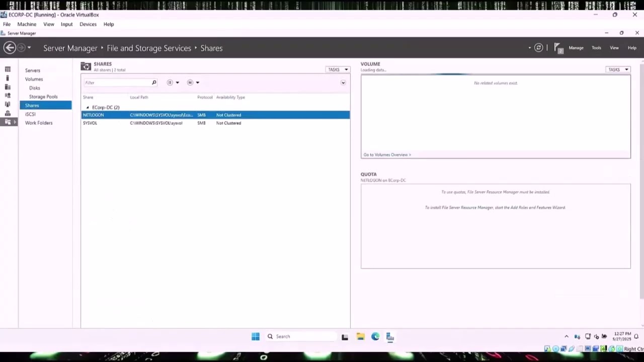Open the Manage menu
The width and height of the screenshot is (644, 362).
point(576,48)
